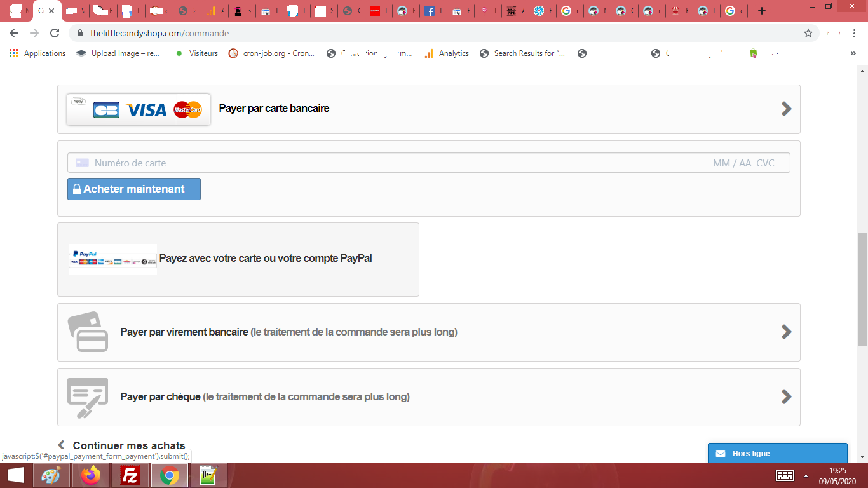Click the bank transfer cards icon
This screenshot has width=868, height=488.
pyautogui.click(x=88, y=332)
